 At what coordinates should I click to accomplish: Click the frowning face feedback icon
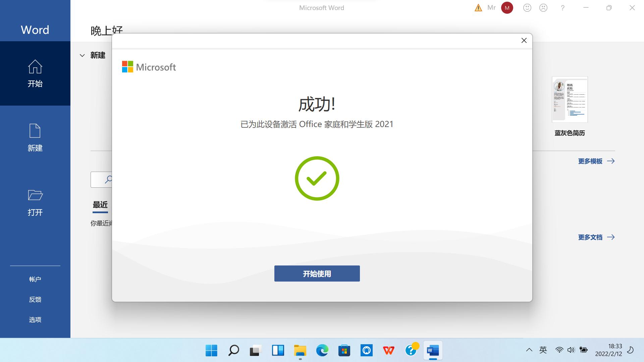[x=543, y=7]
